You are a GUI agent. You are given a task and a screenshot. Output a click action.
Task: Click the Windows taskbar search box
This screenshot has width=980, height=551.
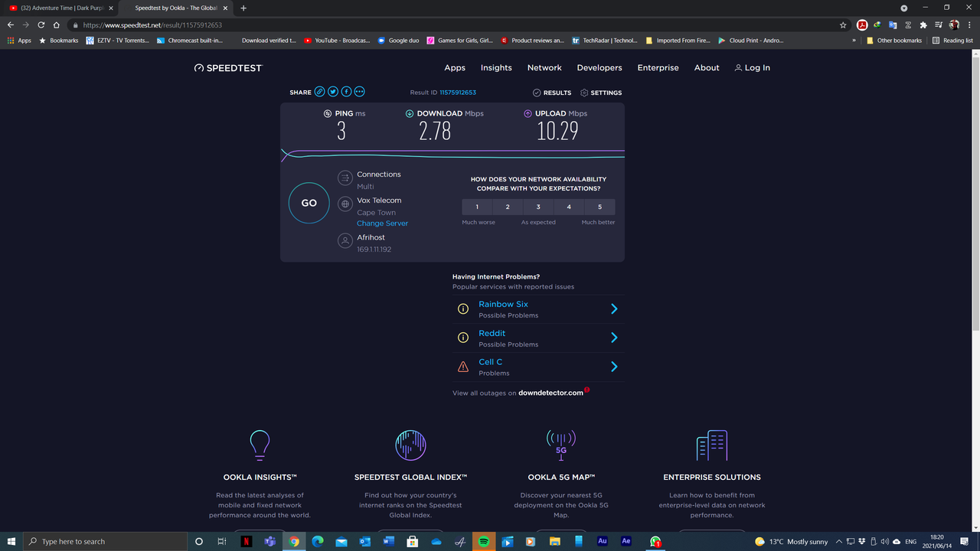pos(104,541)
